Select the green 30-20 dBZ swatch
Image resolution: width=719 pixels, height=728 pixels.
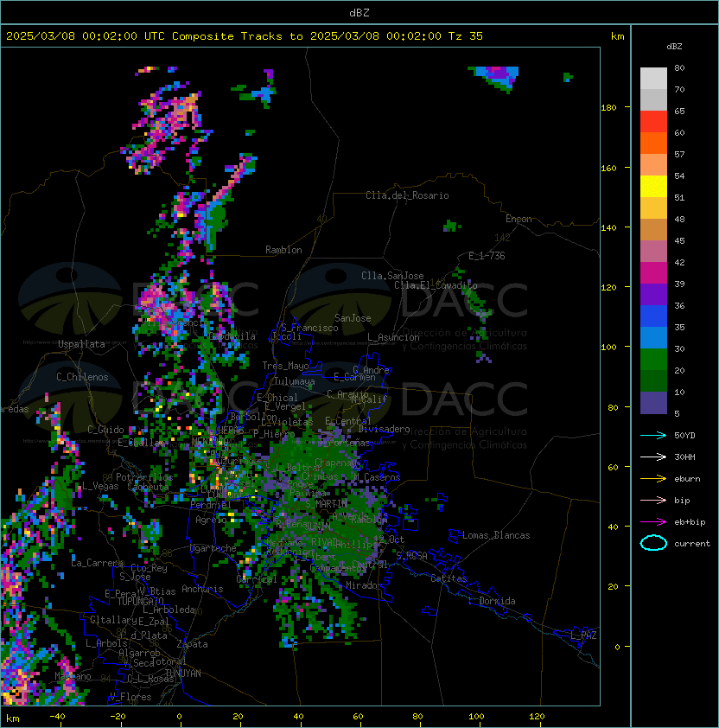[x=653, y=360]
